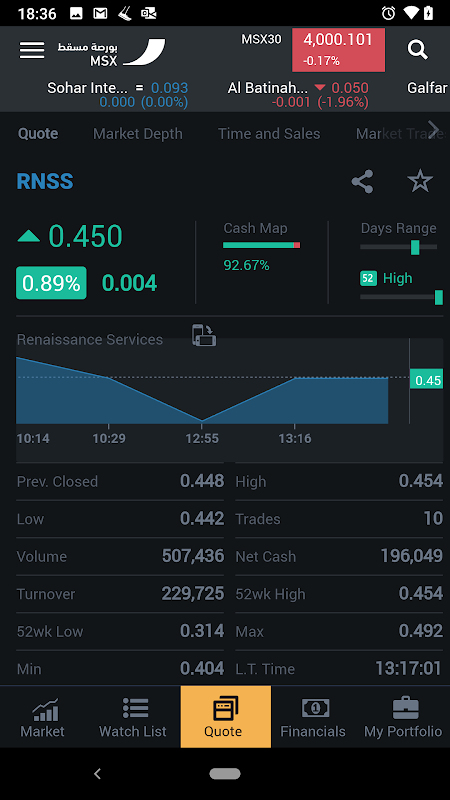Select Sohar Inte... ticker item
The width and height of the screenshot is (450, 800).
click(x=117, y=95)
